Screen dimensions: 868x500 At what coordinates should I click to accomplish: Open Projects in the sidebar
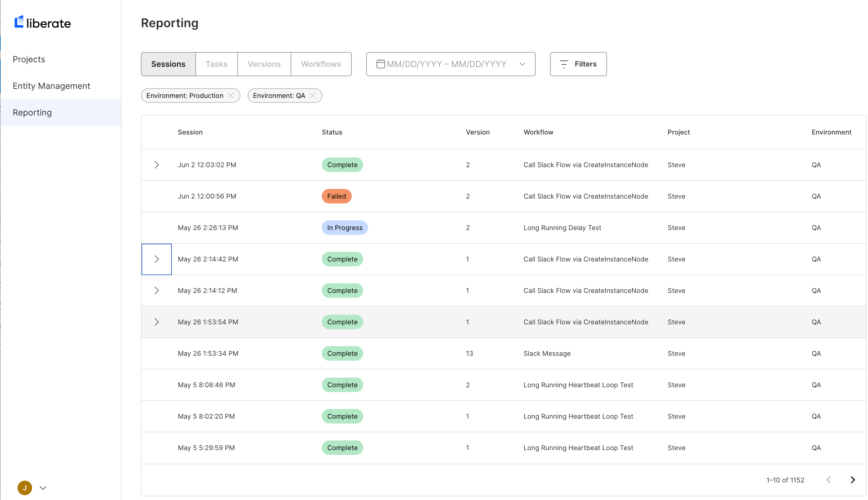click(29, 59)
